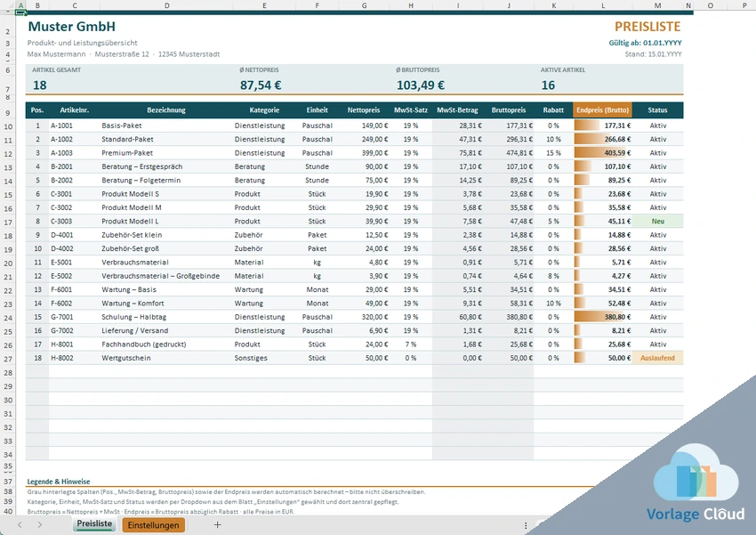
Task: Select the Lieferung / Versand cell
Action: [x=166, y=330]
